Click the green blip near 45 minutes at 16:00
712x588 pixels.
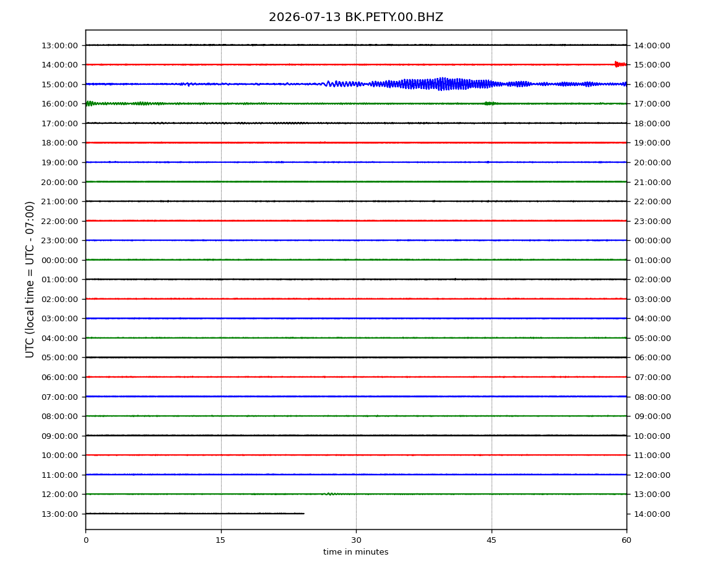click(490, 103)
